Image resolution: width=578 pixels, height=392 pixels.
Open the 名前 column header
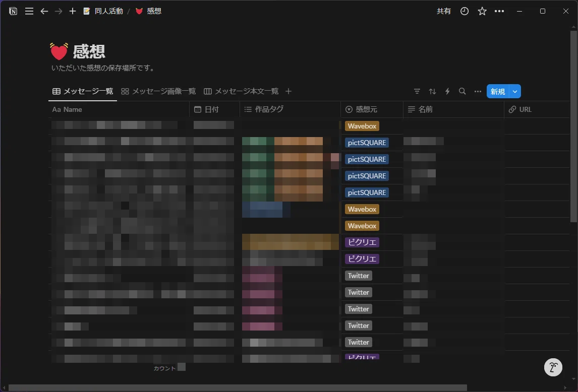click(453, 109)
